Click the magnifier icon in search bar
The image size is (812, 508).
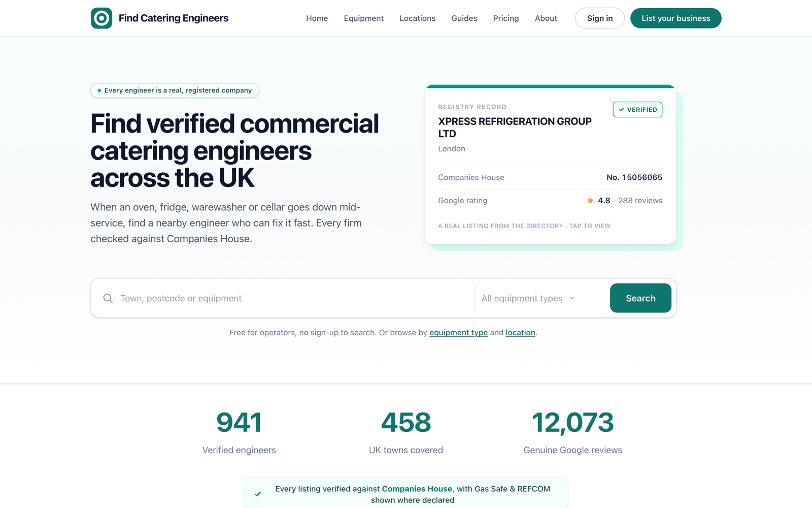pos(108,298)
